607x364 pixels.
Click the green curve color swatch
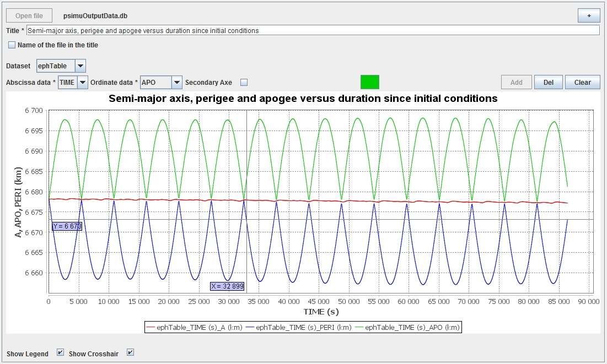[369, 82]
